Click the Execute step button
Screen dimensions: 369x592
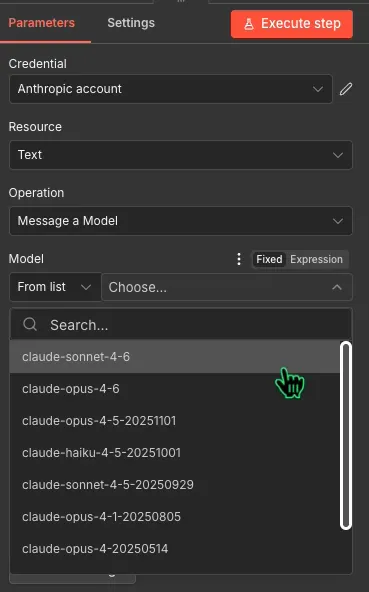(292, 24)
